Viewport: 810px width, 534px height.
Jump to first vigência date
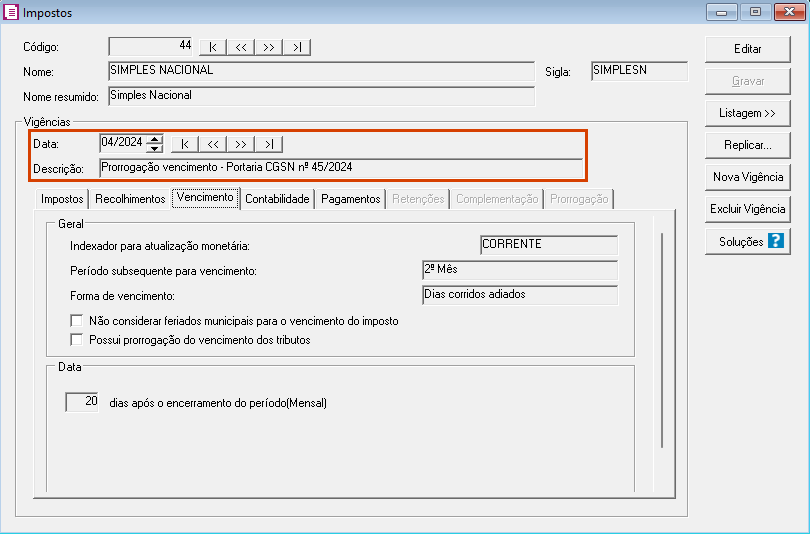[184, 144]
